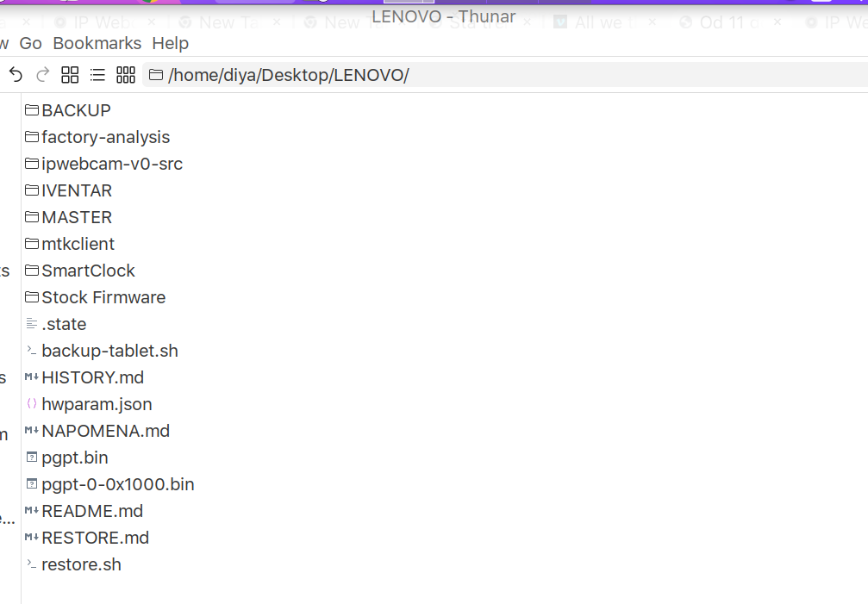The width and height of the screenshot is (868, 604).
Task: Click the folder icon in the location bar
Action: pyautogui.click(x=156, y=75)
